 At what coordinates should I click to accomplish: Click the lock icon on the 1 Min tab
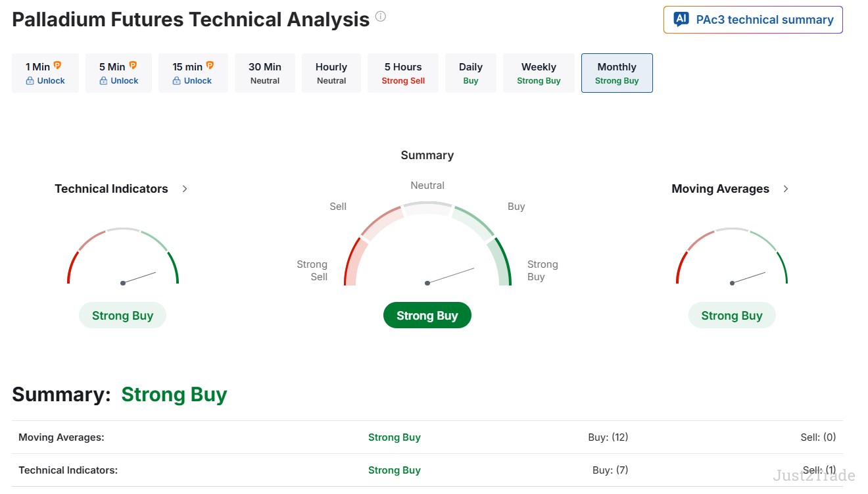[29, 80]
